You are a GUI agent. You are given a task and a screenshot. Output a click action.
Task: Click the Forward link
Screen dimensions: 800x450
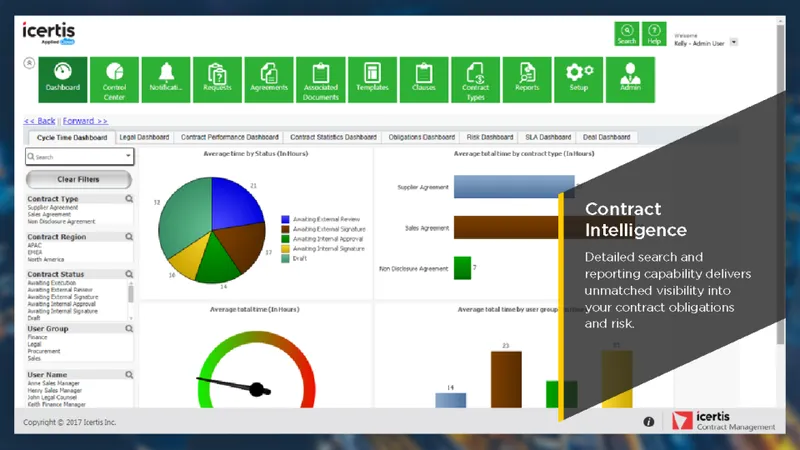pyautogui.click(x=85, y=121)
